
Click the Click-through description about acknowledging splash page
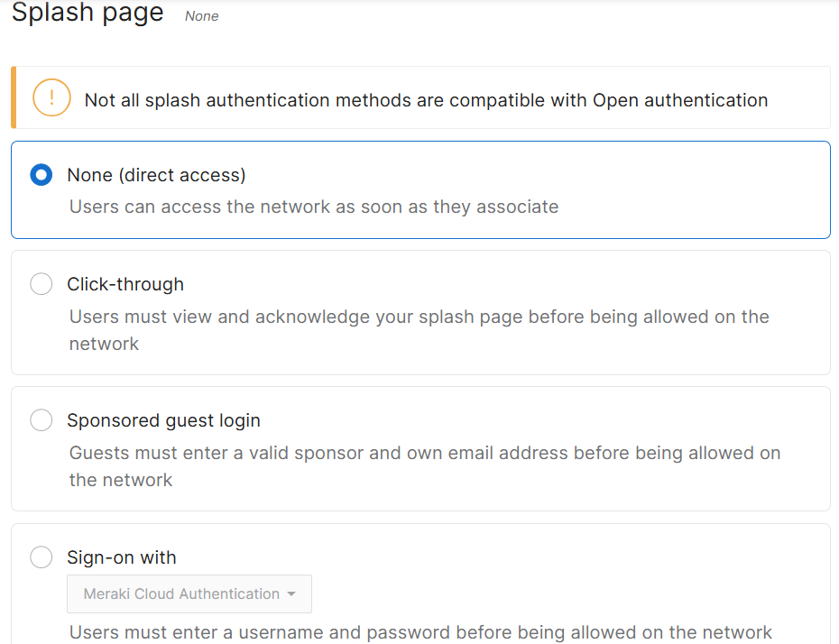(x=419, y=330)
